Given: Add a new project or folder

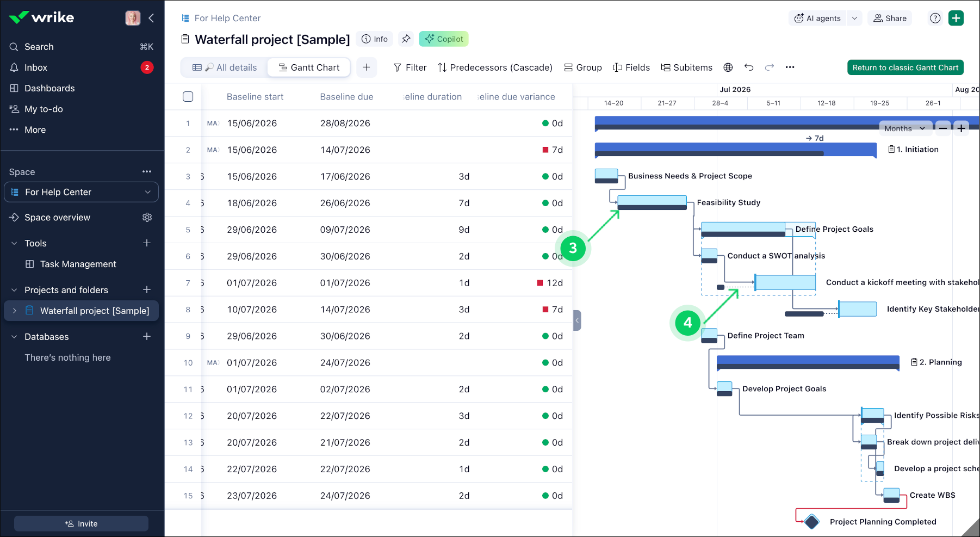Looking at the screenshot, I should 147,289.
